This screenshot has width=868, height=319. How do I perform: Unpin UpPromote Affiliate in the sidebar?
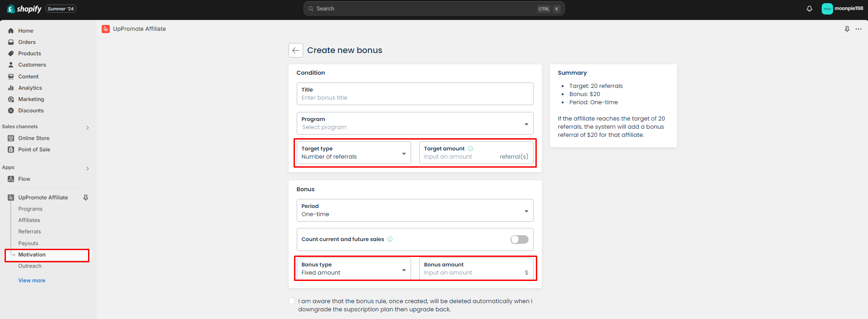86,198
